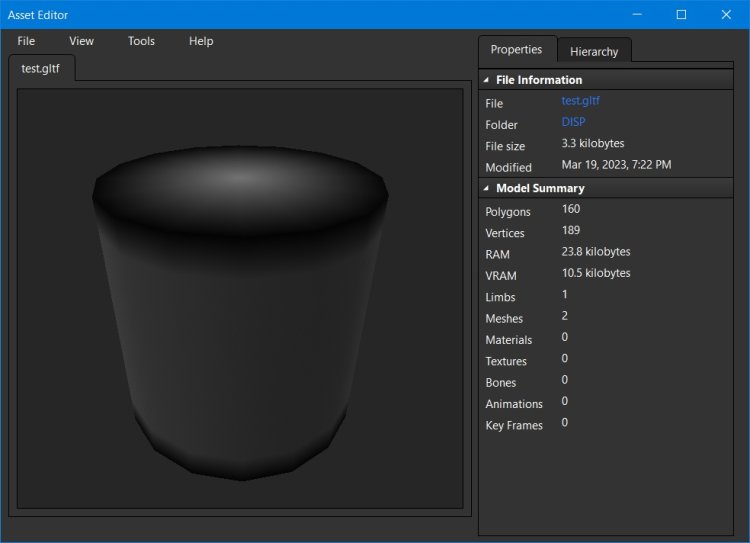Collapse the Model Summary section
The width and height of the screenshot is (750, 543).
click(487, 188)
